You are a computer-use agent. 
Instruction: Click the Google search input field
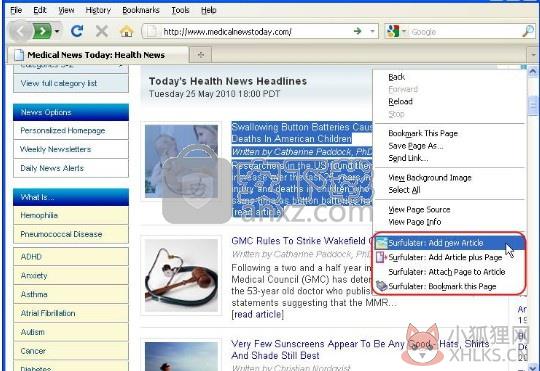coord(465,32)
